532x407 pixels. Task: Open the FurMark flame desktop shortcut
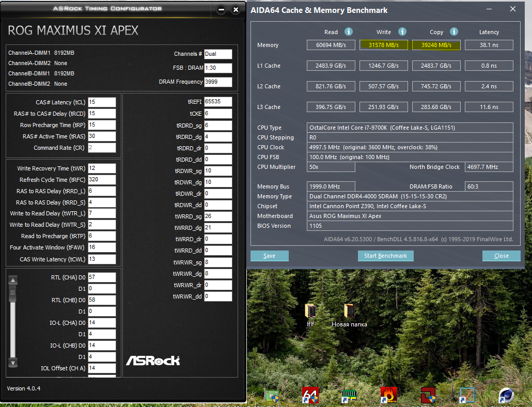[x=388, y=395]
